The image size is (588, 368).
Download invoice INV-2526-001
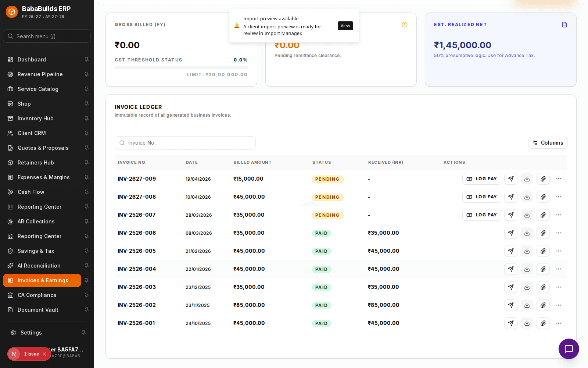527,323
